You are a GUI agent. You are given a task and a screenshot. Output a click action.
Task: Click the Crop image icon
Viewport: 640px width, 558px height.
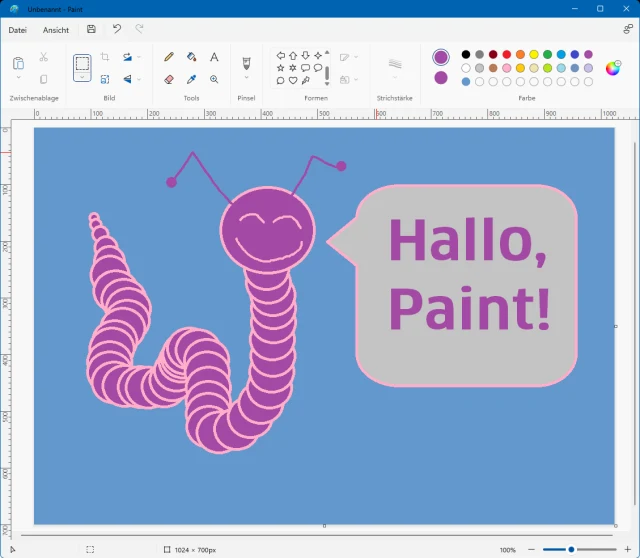click(105, 57)
